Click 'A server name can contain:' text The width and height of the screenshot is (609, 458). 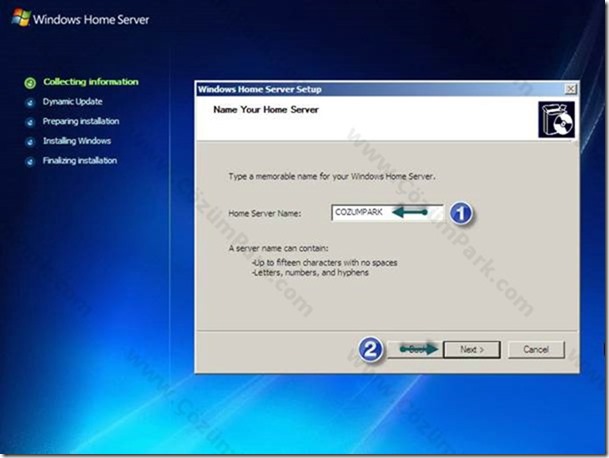(278, 249)
